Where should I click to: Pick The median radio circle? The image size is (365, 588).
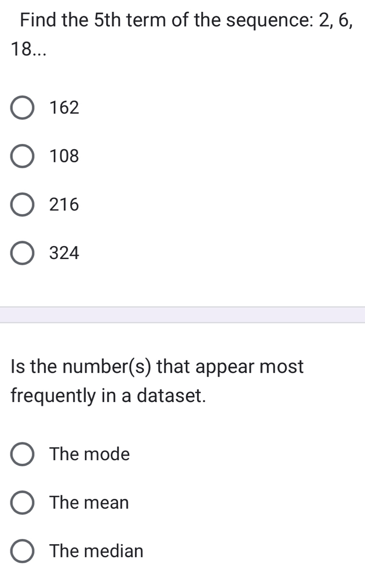(x=22, y=551)
